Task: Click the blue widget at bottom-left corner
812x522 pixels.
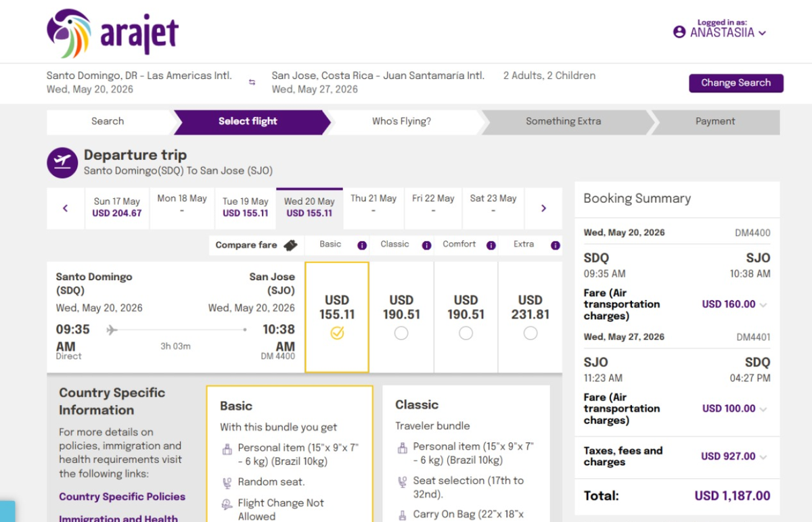Action: pyautogui.click(x=7, y=511)
